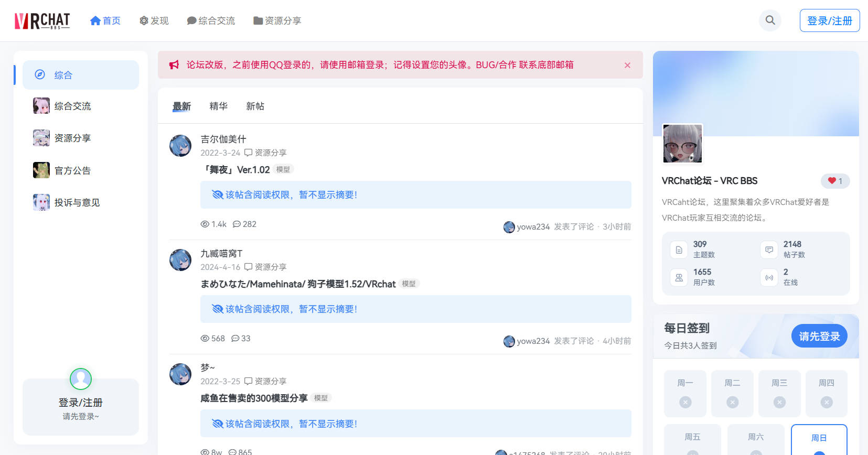Click the forum profile avatar image

(682, 144)
